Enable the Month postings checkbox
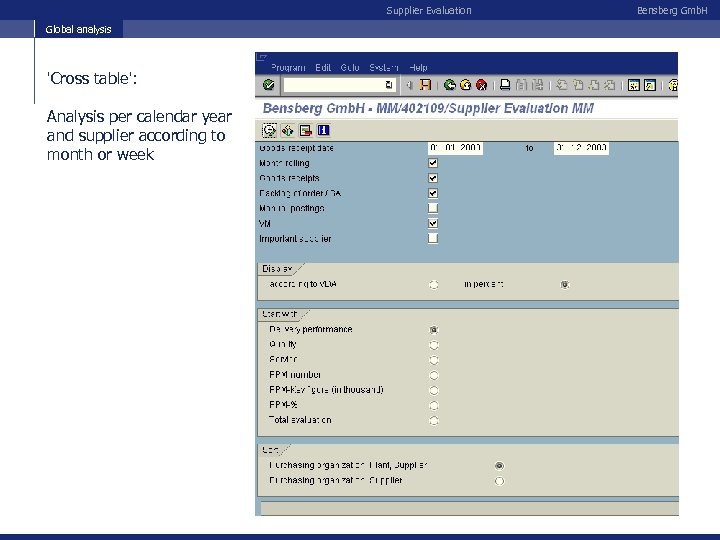 pyautogui.click(x=433, y=208)
